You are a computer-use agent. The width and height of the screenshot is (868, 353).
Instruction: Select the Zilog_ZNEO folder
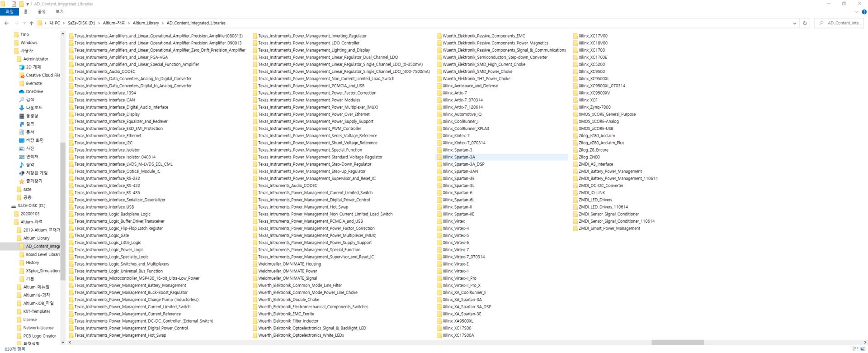point(587,157)
